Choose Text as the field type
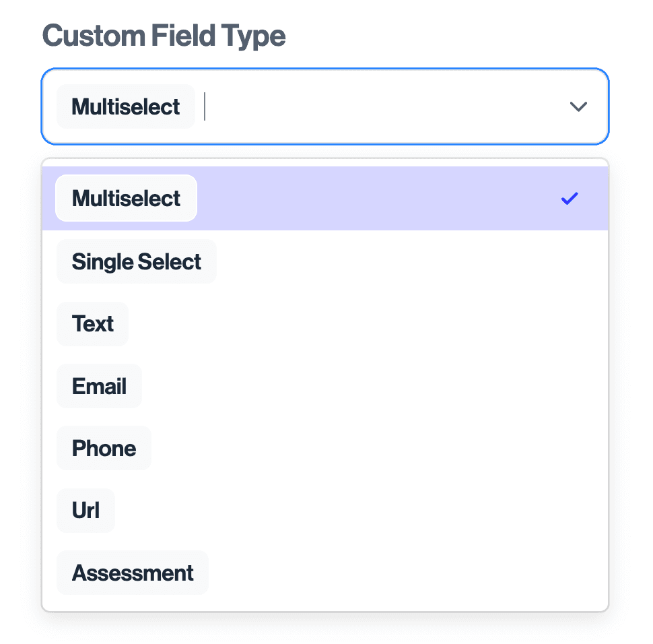 point(92,324)
